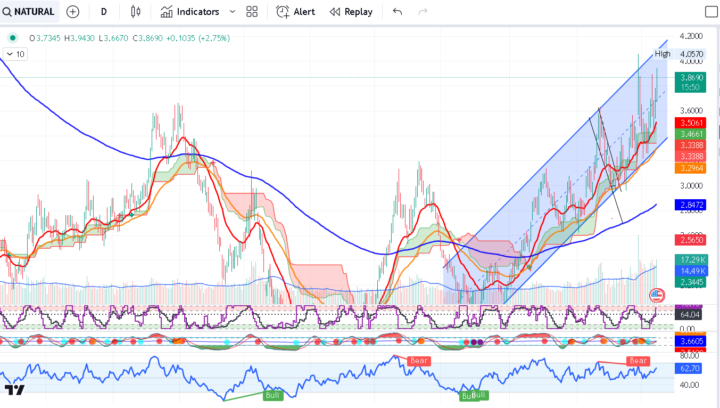Click the high value H3.9430 in legend
Screen dimensions: 720x408
(79, 38)
